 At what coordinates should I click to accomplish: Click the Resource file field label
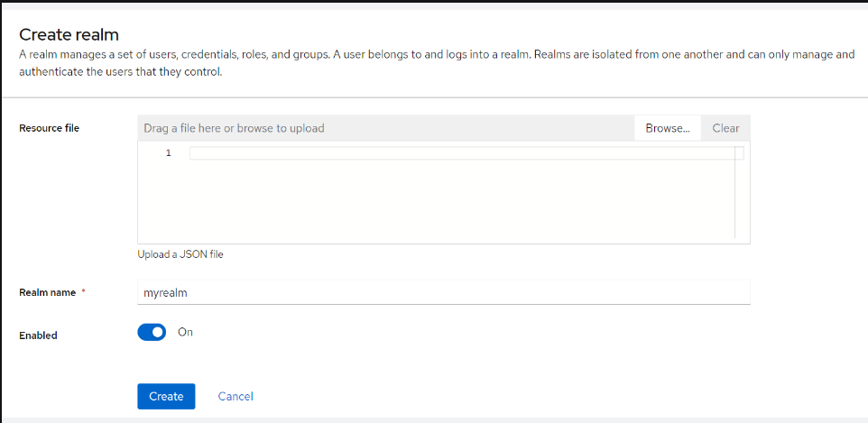pos(49,128)
